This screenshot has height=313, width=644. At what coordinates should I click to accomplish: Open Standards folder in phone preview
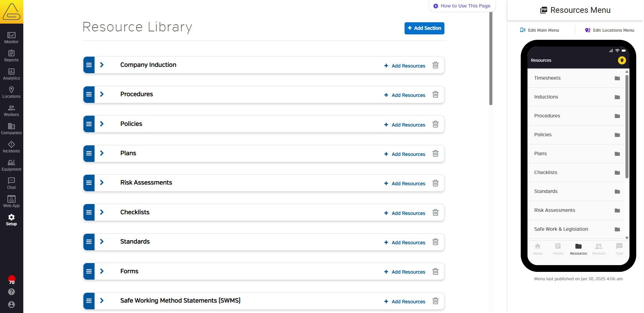(x=576, y=192)
